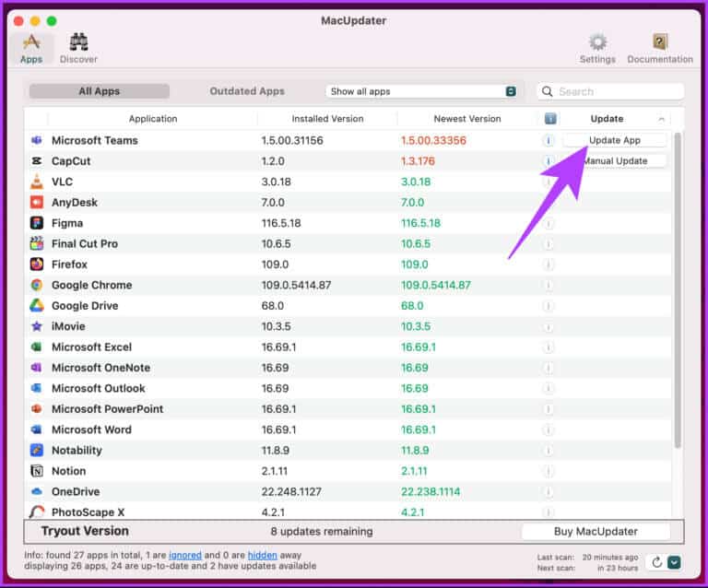Select the Microsoft PowerPoint row name

[x=108, y=409]
